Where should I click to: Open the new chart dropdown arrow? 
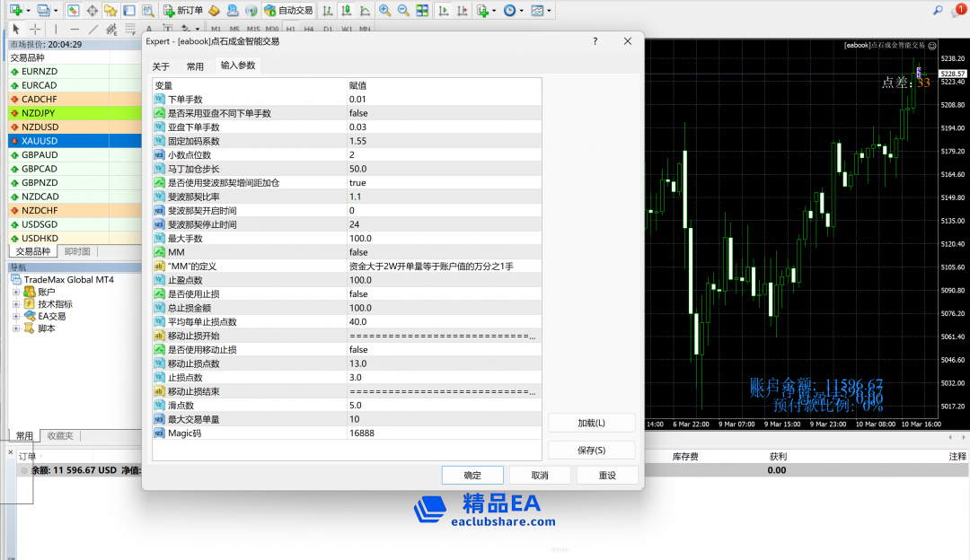click(x=30, y=11)
